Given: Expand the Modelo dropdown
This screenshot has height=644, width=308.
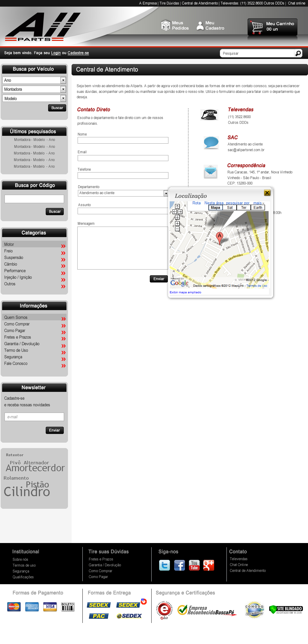Looking at the screenshot, I should point(63,98).
